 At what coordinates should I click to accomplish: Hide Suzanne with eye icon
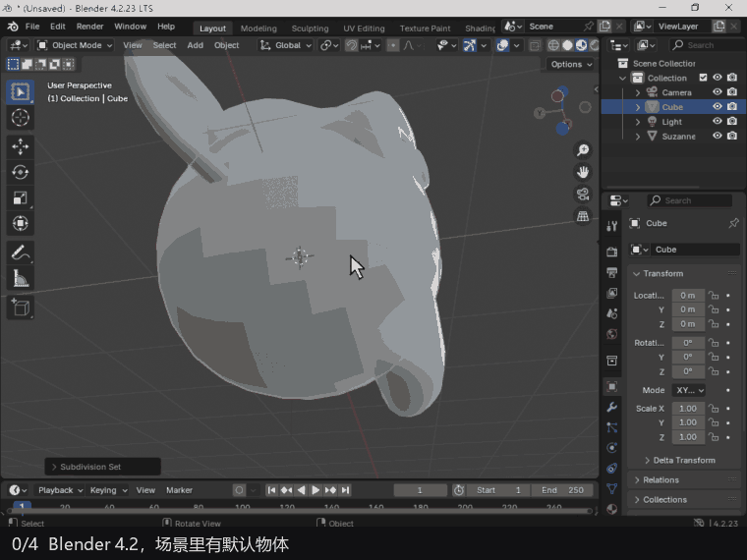pos(717,136)
